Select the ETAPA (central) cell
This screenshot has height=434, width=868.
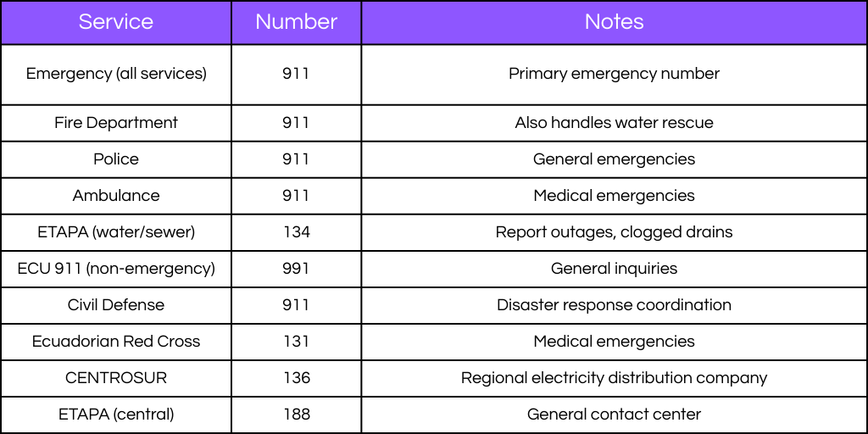[x=116, y=415]
